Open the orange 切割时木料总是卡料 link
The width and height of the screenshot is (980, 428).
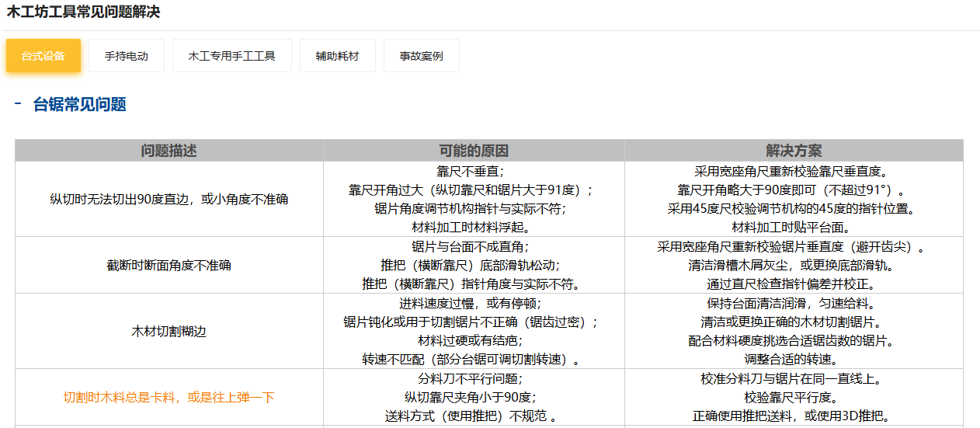tap(169, 397)
